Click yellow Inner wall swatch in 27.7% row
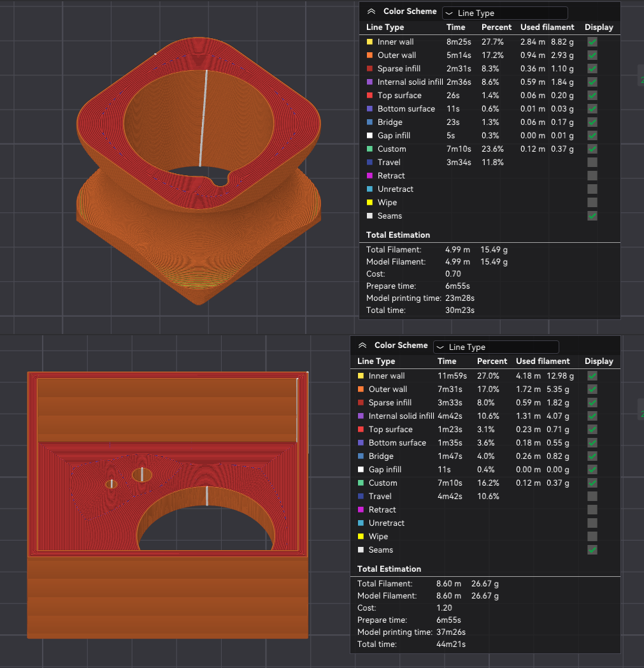 pyautogui.click(x=369, y=42)
